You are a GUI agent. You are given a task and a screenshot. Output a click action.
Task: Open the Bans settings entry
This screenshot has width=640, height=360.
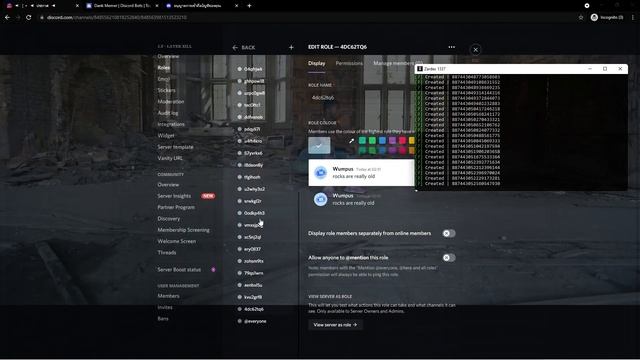[163, 318]
